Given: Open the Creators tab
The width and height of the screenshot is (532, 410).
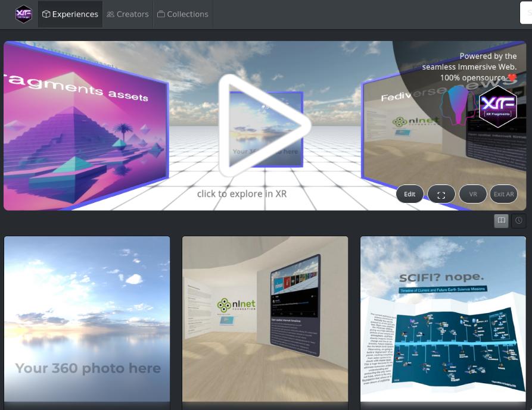Looking at the screenshot, I should click(127, 14).
